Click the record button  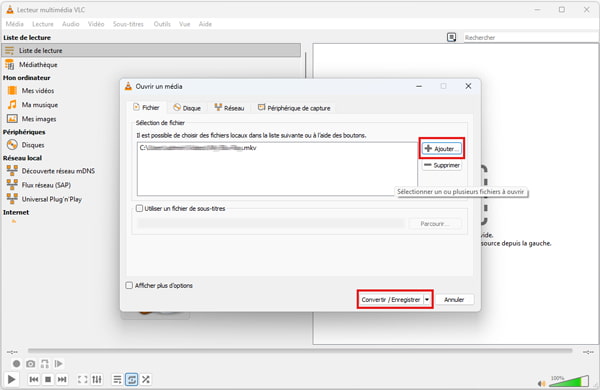coord(16,364)
